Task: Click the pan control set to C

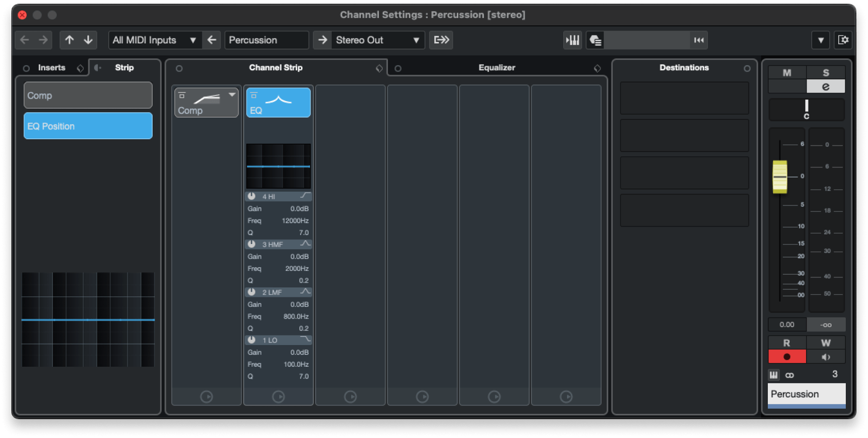Action: tap(807, 109)
